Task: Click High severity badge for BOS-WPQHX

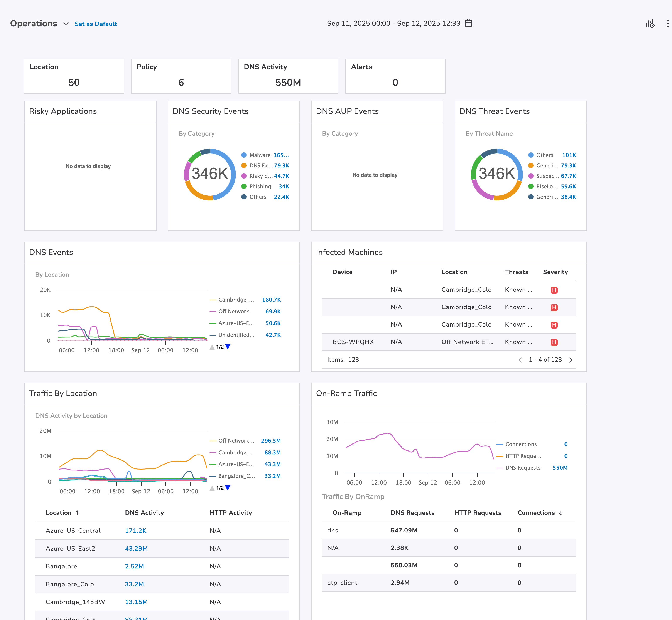Action: (x=554, y=342)
